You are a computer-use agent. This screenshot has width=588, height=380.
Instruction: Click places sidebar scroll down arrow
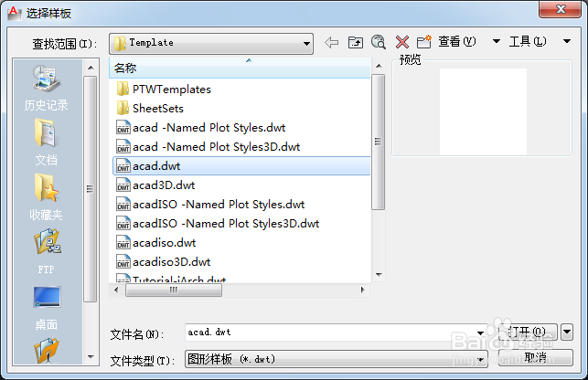tap(91, 357)
